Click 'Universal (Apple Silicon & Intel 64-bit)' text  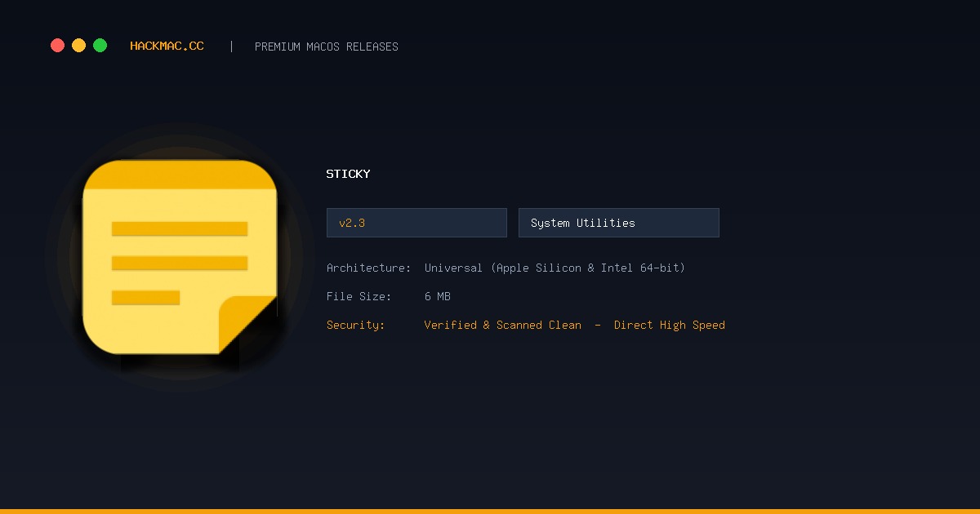click(555, 268)
